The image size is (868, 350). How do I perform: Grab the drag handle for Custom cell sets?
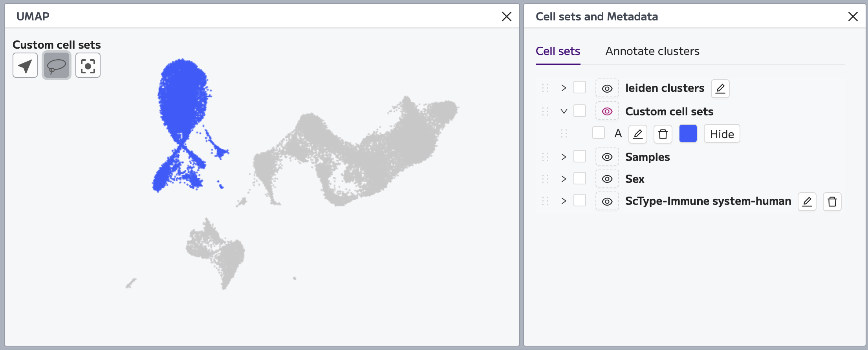tap(545, 111)
